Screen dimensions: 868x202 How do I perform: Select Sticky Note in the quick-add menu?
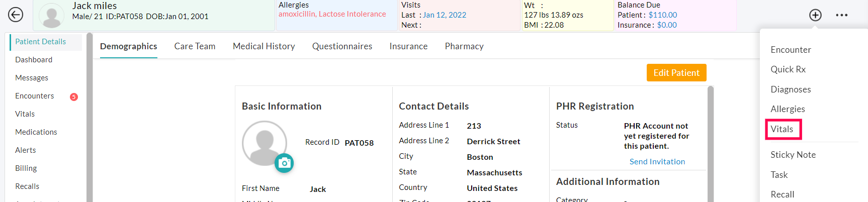pos(793,155)
